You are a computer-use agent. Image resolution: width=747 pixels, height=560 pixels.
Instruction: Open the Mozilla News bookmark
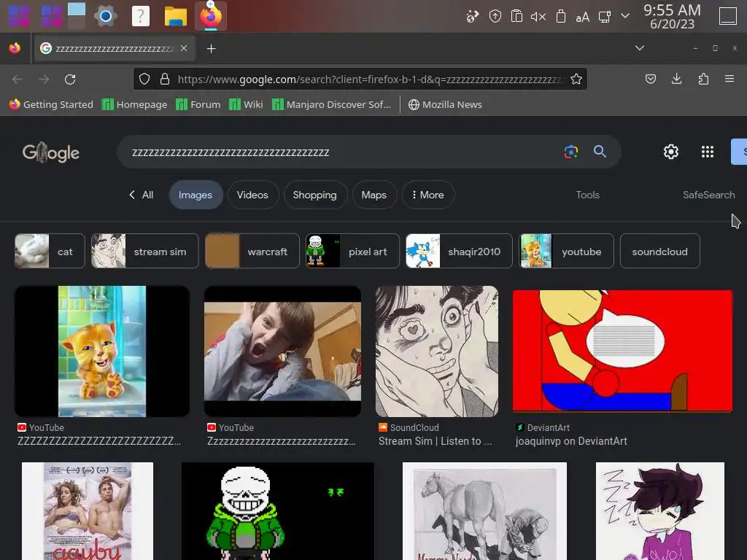click(x=445, y=104)
